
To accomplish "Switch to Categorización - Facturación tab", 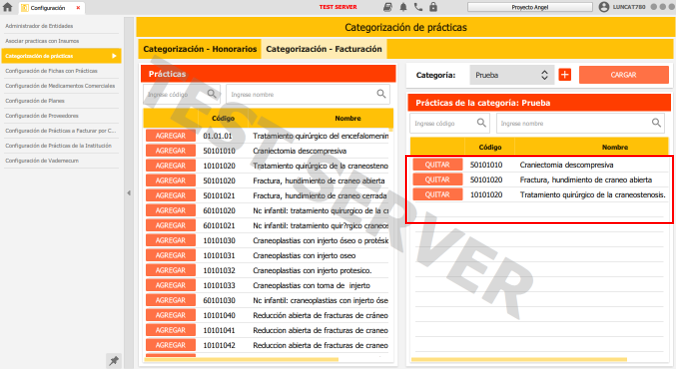I will point(324,49).
